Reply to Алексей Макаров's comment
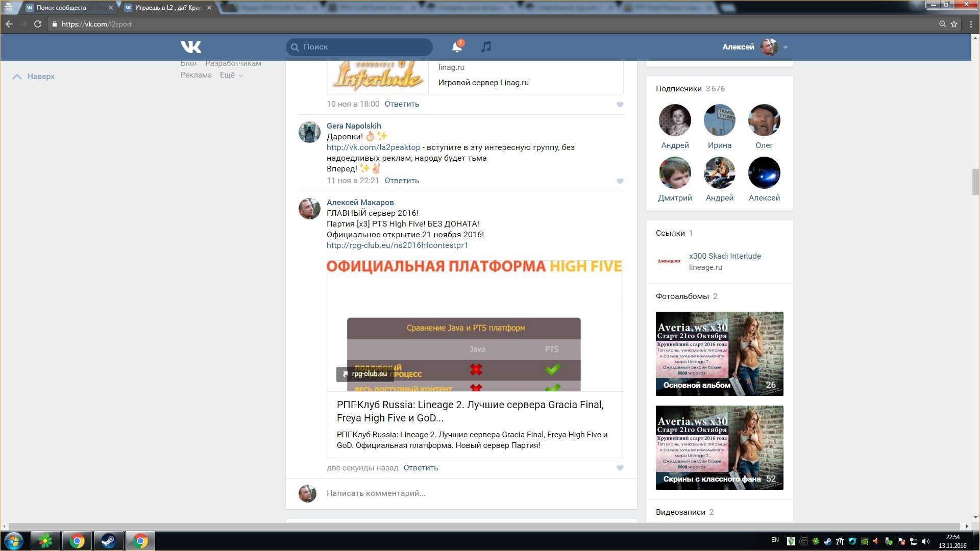This screenshot has width=980, height=551. [421, 468]
